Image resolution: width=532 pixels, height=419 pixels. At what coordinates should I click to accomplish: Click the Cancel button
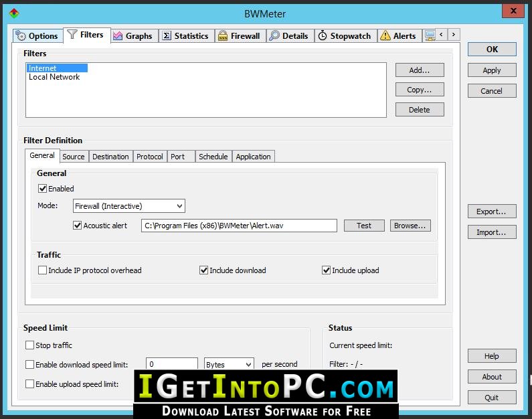[x=492, y=91]
